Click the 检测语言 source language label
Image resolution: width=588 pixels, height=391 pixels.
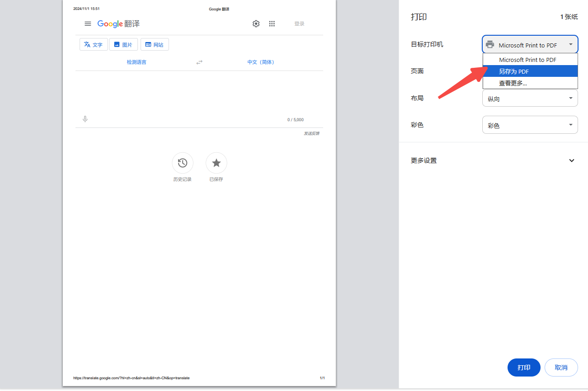pos(136,62)
